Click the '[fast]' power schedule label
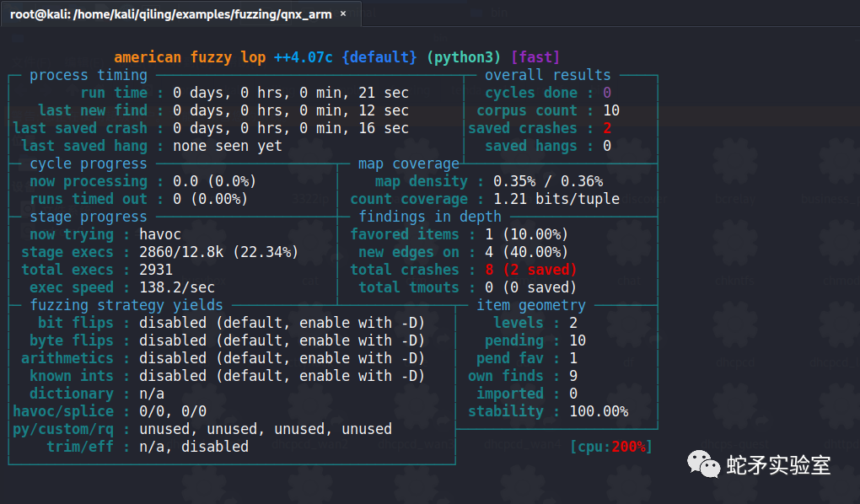 (535, 57)
